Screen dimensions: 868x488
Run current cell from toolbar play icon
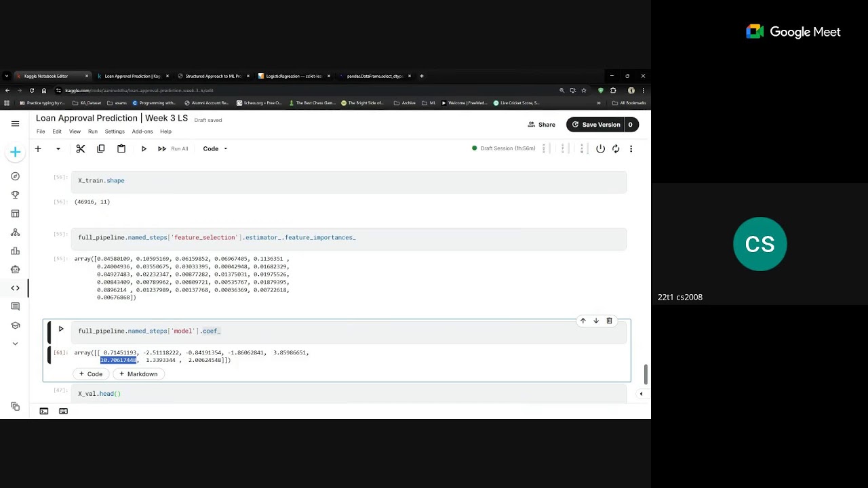[144, 148]
